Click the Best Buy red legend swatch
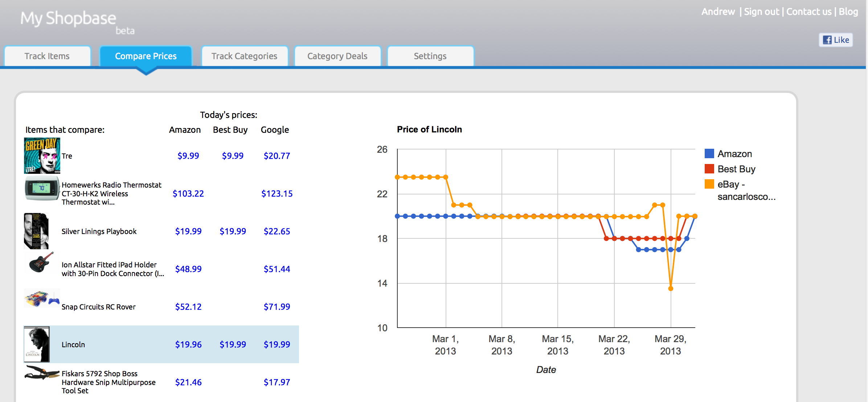The height and width of the screenshot is (402, 868). 709,169
